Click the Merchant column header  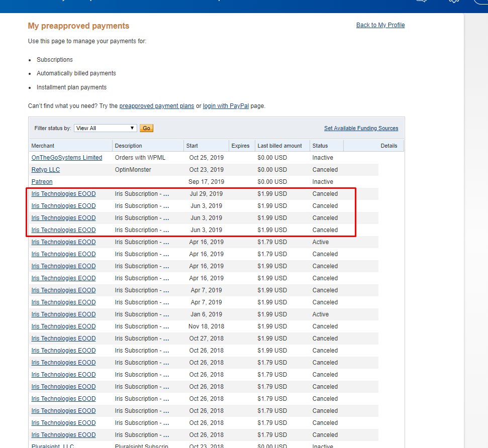pyautogui.click(x=43, y=146)
